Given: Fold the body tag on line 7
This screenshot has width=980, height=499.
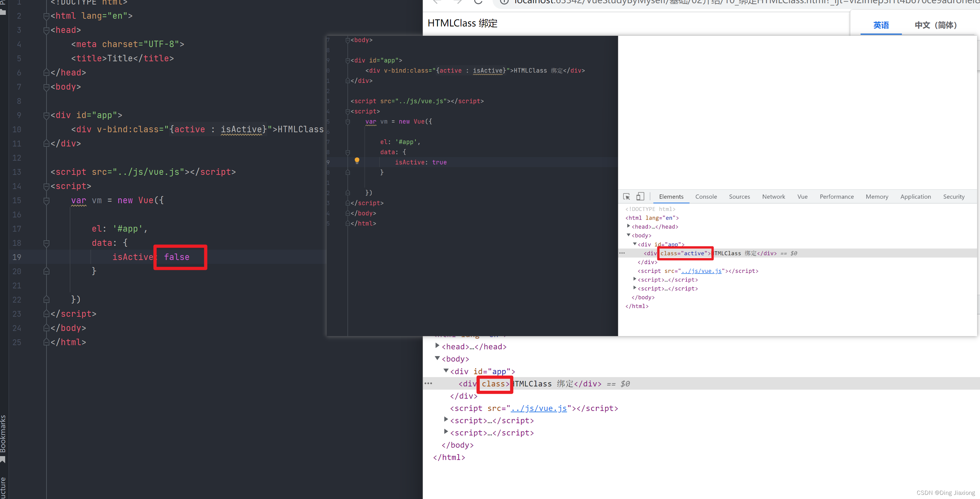Looking at the screenshot, I should point(46,87).
